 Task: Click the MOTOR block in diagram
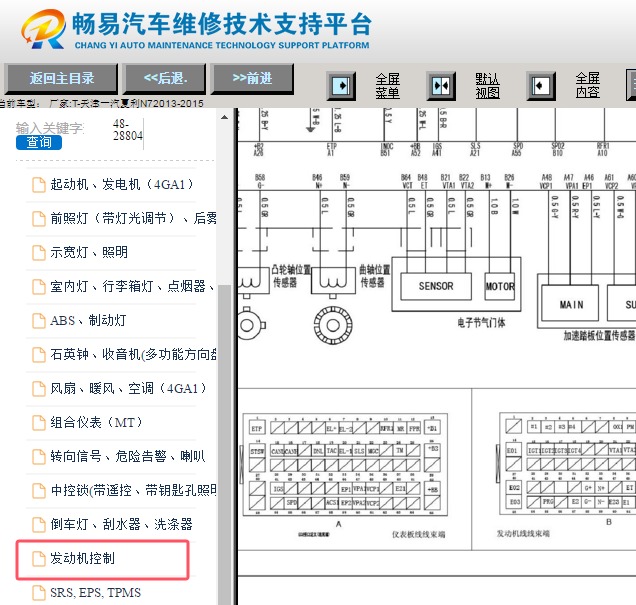[500, 286]
